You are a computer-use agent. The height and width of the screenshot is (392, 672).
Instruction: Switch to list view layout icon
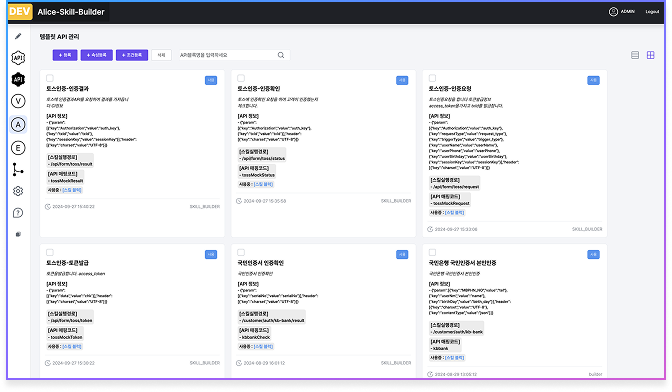click(635, 55)
